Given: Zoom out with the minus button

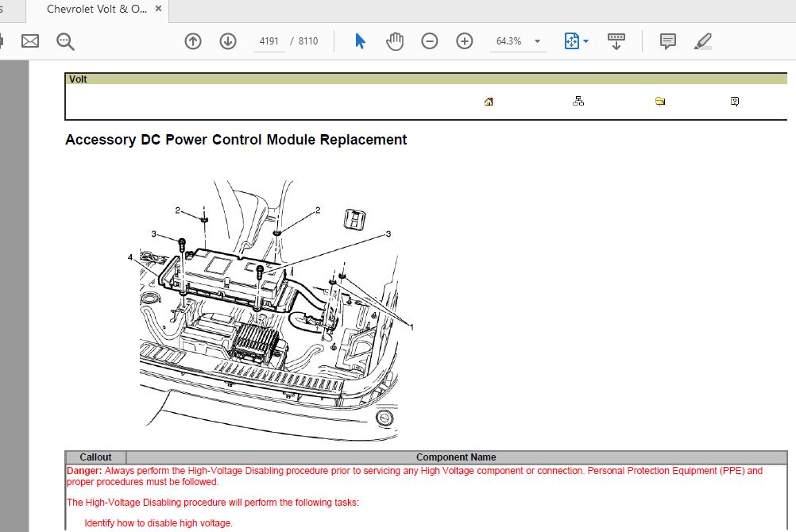Looking at the screenshot, I should click(430, 41).
